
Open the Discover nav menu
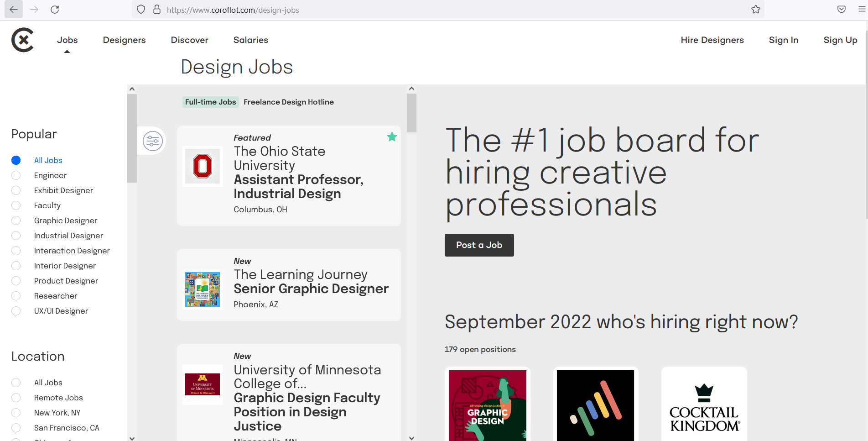pos(189,40)
